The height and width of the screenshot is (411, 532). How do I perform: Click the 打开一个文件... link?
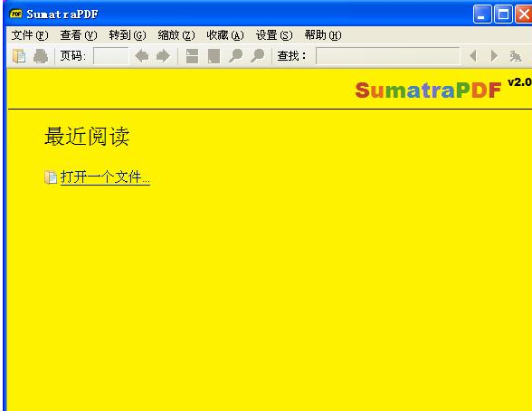click(105, 177)
